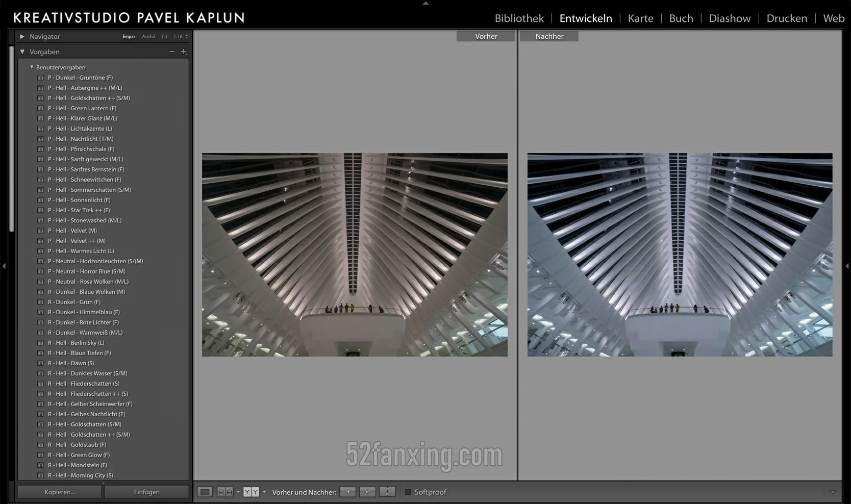
Task: Click the preset icon beside P - Hell - Pfirsichschale
Action: (40, 149)
